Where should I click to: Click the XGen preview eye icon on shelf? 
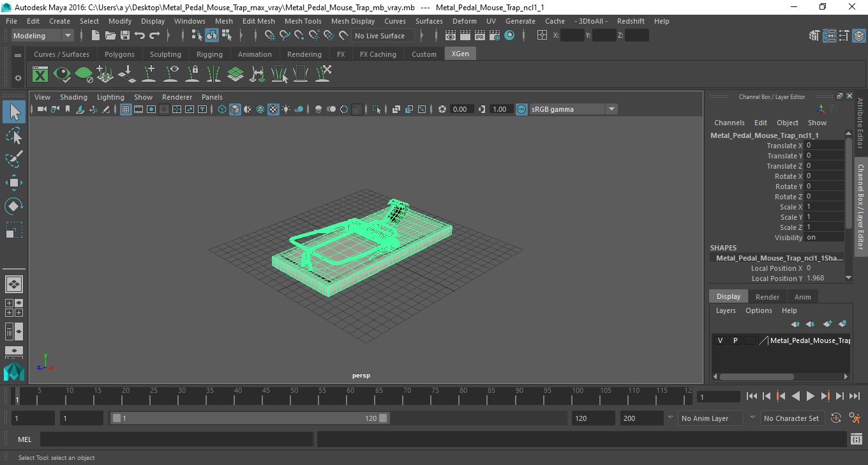click(x=62, y=75)
